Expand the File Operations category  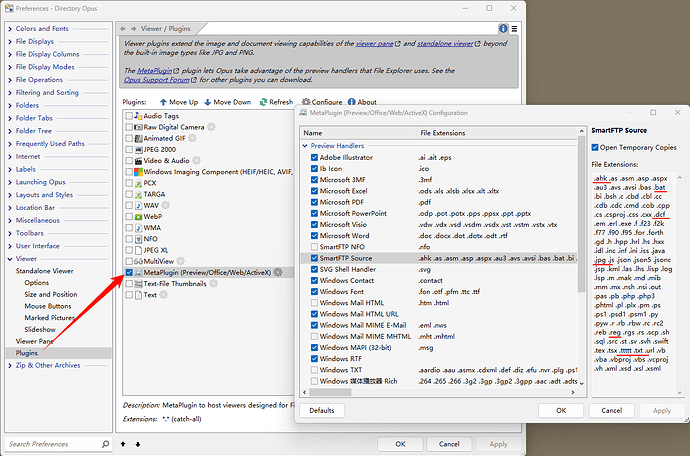pos(10,80)
